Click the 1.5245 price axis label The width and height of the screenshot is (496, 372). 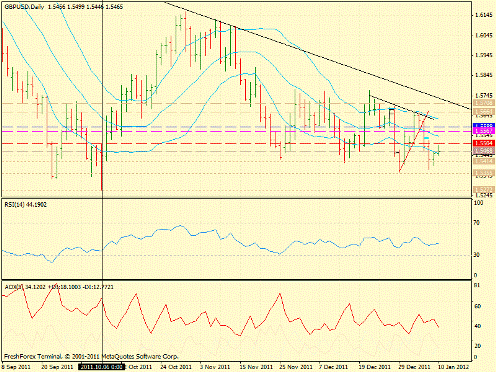pos(483,195)
